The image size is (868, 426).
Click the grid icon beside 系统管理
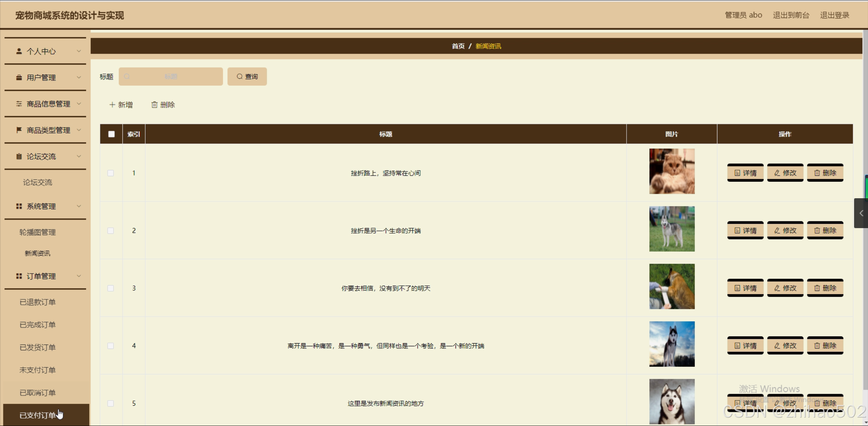click(x=19, y=206)
